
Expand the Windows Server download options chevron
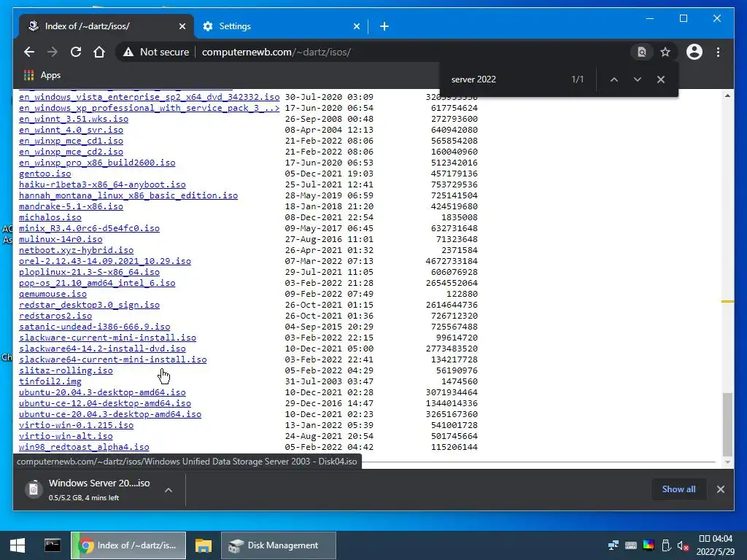(169, 489)
